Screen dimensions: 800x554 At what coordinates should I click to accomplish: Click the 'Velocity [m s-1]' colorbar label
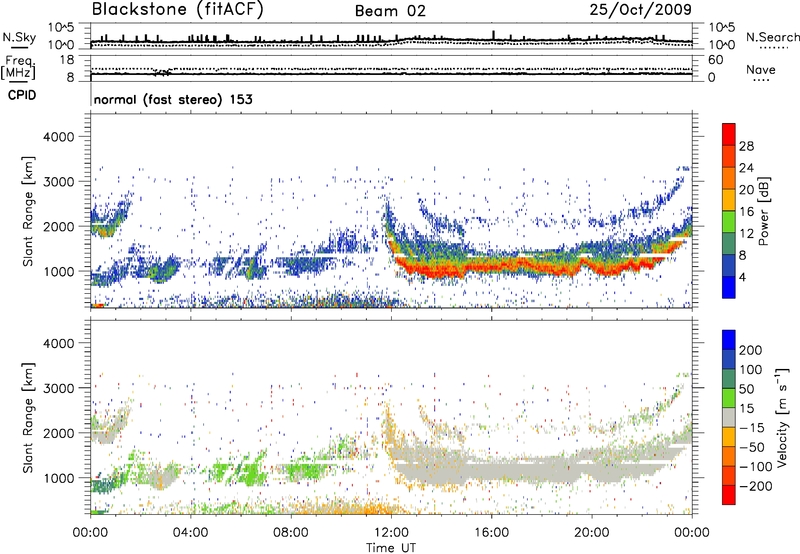781,417
